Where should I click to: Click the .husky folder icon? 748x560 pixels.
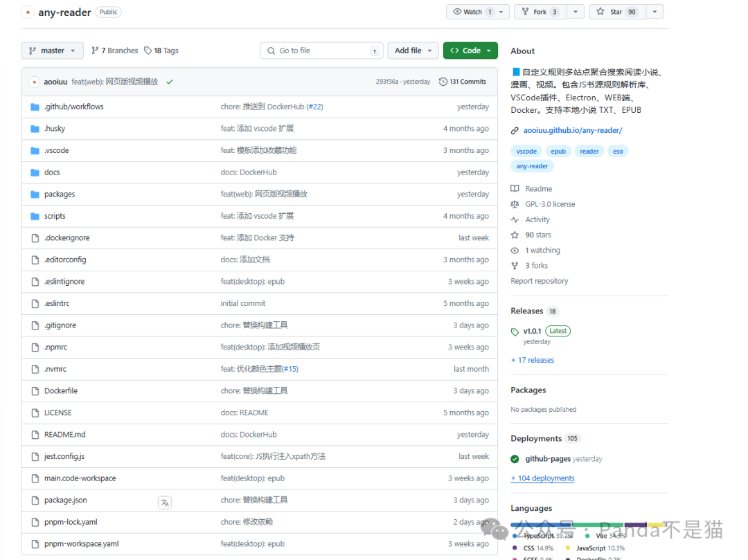click(x=35, y=129)
